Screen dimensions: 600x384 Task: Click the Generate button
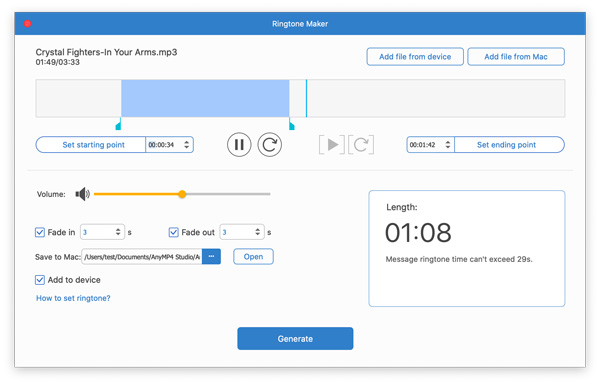pos(295,338)
